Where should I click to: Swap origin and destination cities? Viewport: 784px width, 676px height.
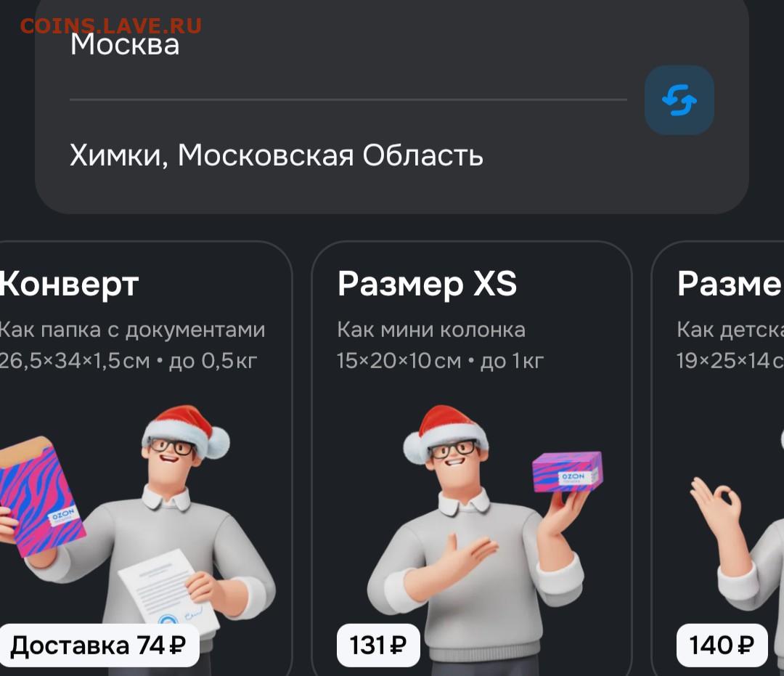tap(679, 100)
